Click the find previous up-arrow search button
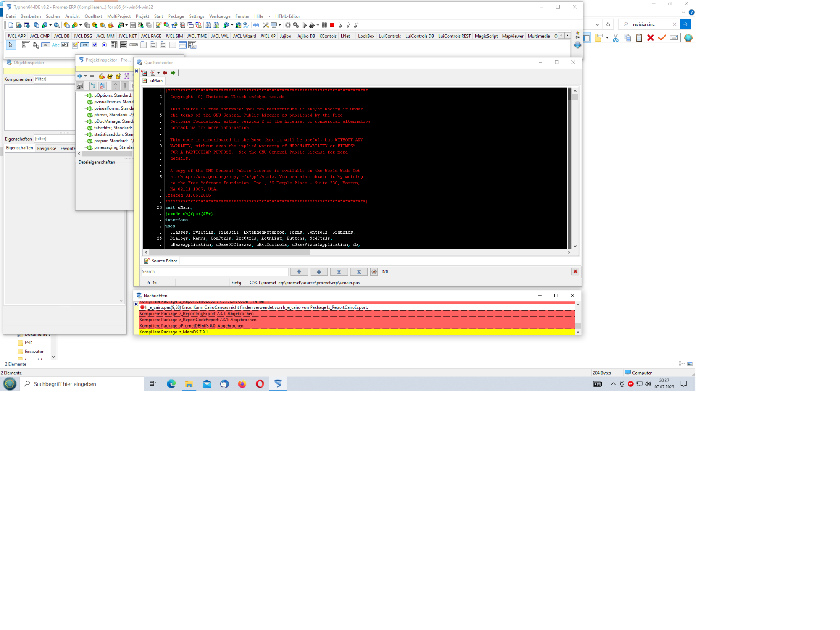 319,272
